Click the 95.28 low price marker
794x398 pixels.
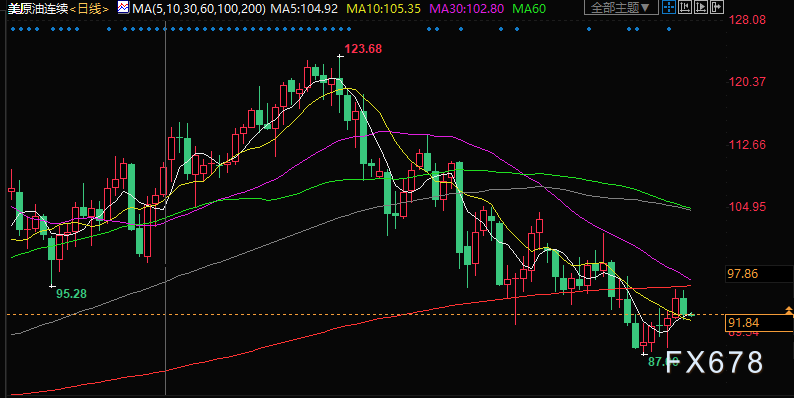point(71,294)
